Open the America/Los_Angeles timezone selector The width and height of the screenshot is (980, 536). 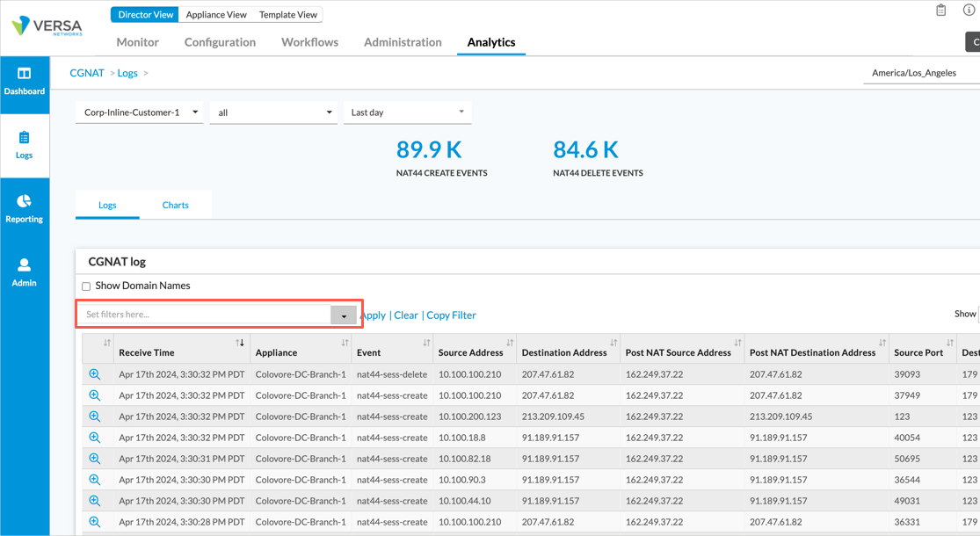pyautogui.click(x=921, y=73)
